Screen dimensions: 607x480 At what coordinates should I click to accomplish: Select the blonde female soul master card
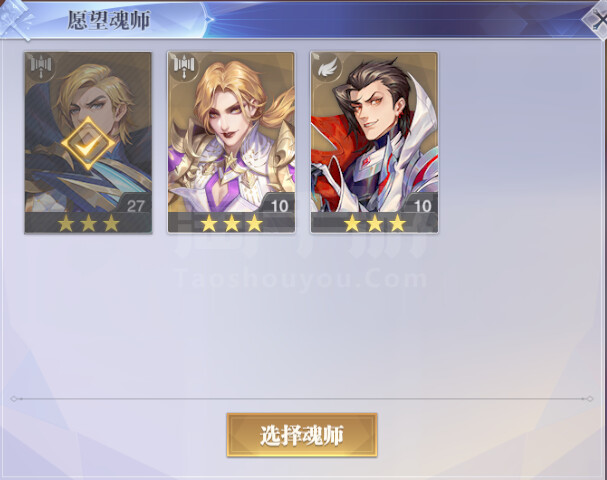[x=231, y=142]
